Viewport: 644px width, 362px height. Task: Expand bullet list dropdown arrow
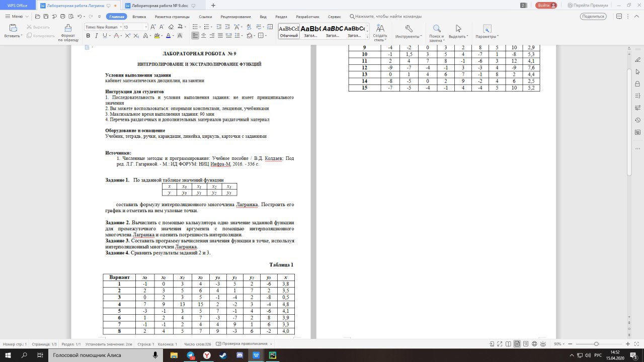tap(200, 27)
